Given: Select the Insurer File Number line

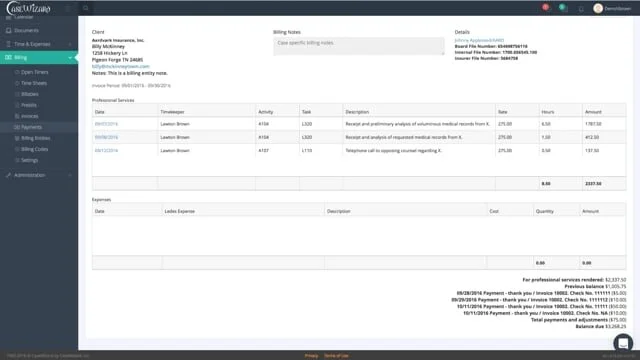Looking at the screenshot, I should [486, 58].
